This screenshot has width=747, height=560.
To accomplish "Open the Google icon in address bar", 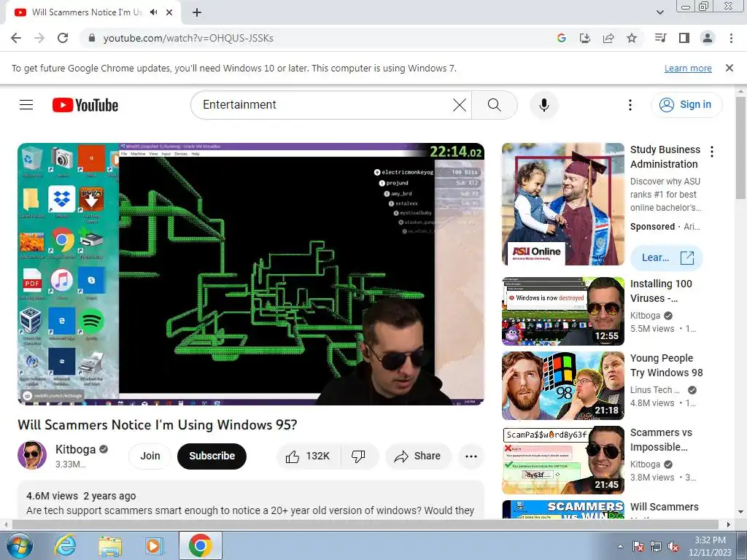I will (561, 38).
